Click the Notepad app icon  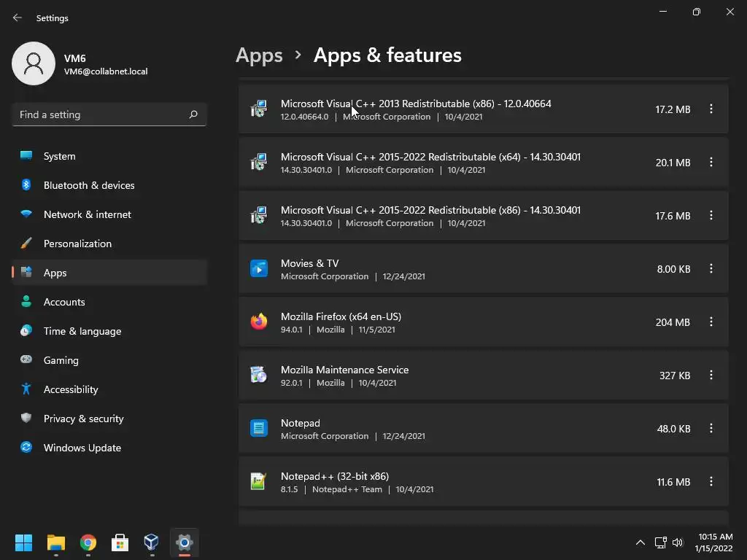[259, 428]
